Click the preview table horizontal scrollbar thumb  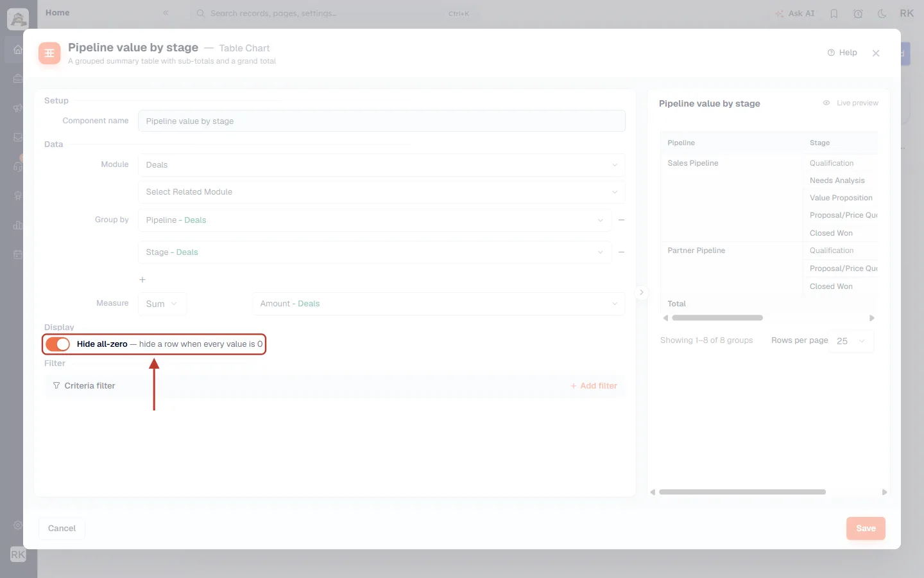(x=717, y=318)
